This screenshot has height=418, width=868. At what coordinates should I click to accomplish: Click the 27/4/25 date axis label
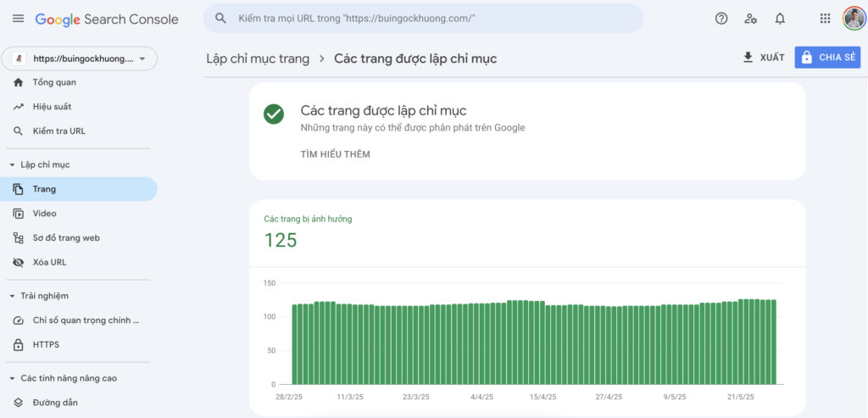click(x=609, y=397)
